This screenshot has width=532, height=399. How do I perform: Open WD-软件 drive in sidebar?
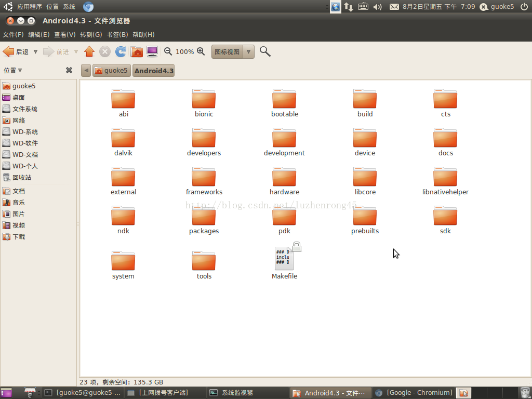[20, 143]
